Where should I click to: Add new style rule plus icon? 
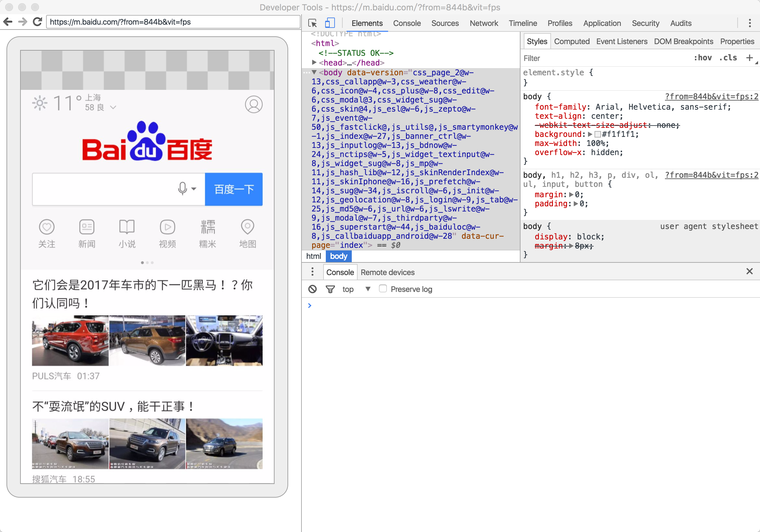(749, 58)
